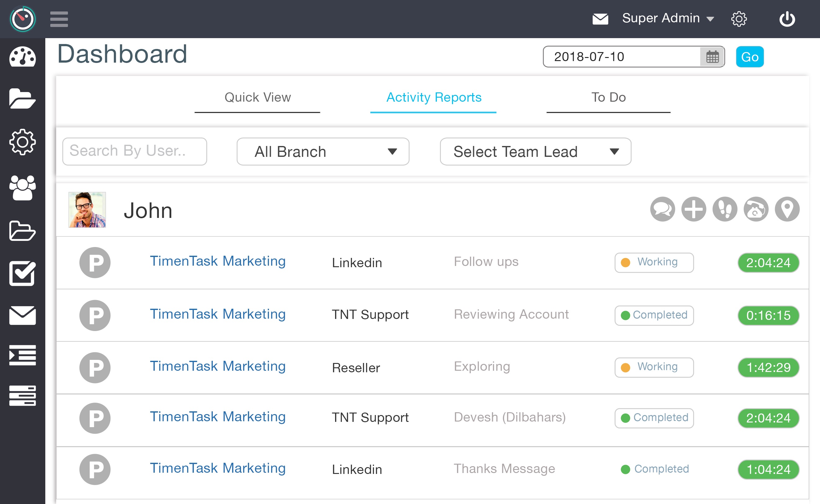This screenshot has width=820, height=504.
Task: Open dashboard gauge icon in sidebar
Action: pyautogui.click(x=23, y=57)
